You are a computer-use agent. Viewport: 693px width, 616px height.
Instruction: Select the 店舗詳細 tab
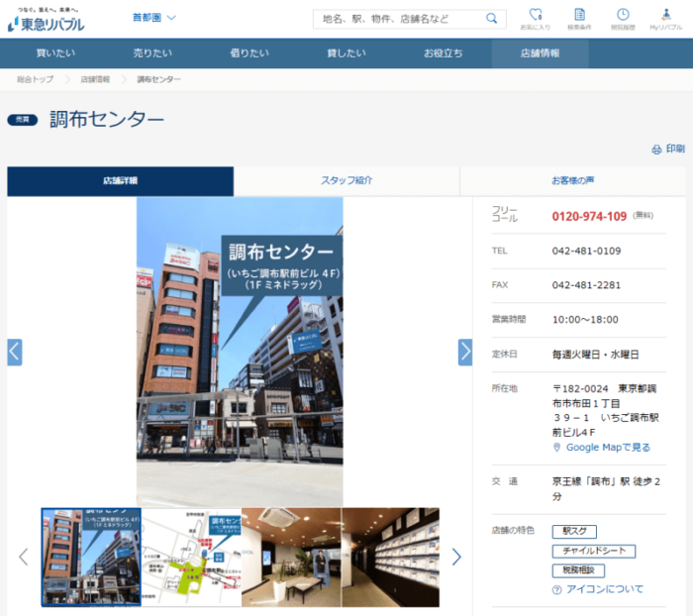pyautogui.click(x=120, y=181)
